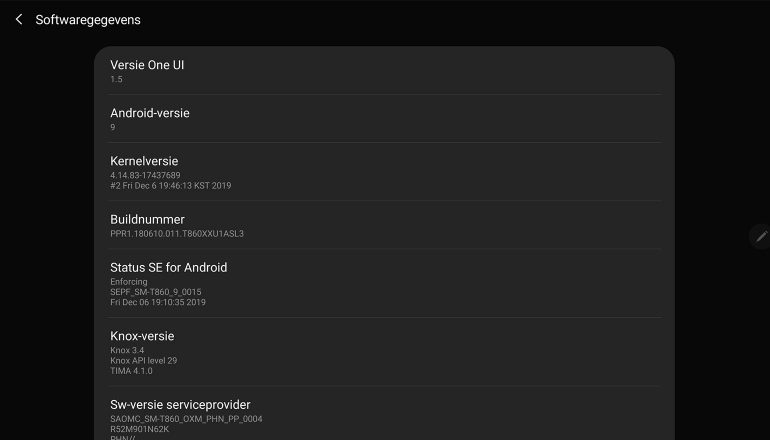
Task: Select the Android-versie entry
Action: [149, 113]
